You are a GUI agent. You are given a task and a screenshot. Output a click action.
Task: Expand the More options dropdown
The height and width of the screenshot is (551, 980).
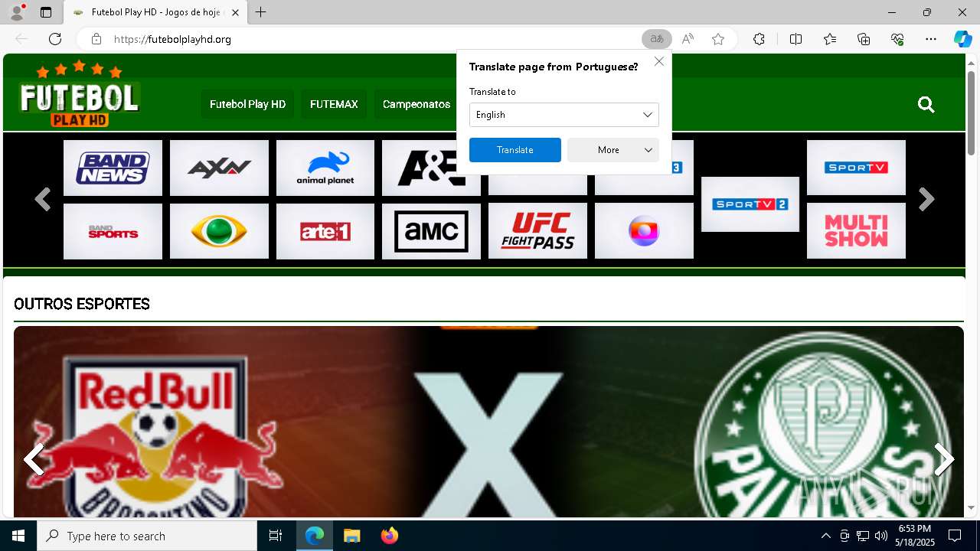click(613, 150)
